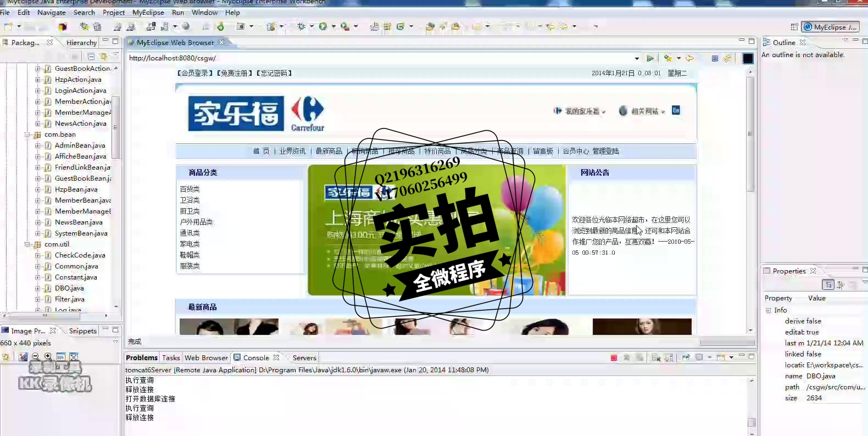Click the Zoom Out icon in Image Preview
The image size is (868, 436).
coord(35,357)
